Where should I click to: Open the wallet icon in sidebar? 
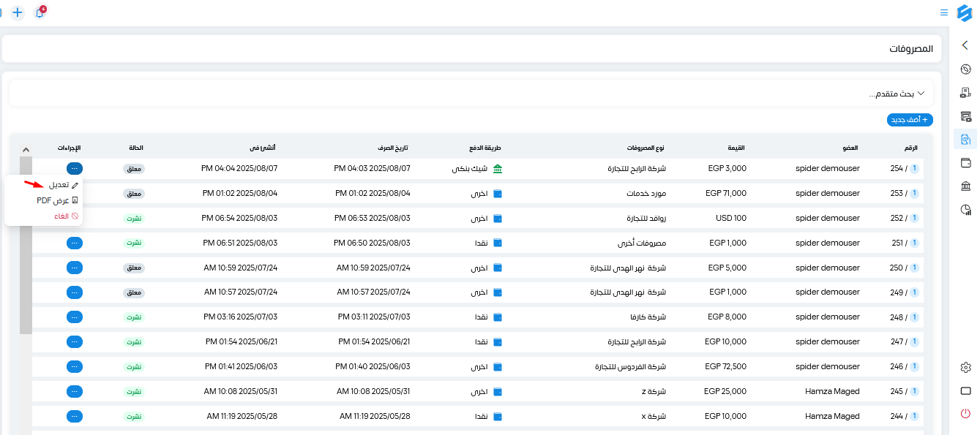click(965, 162)
